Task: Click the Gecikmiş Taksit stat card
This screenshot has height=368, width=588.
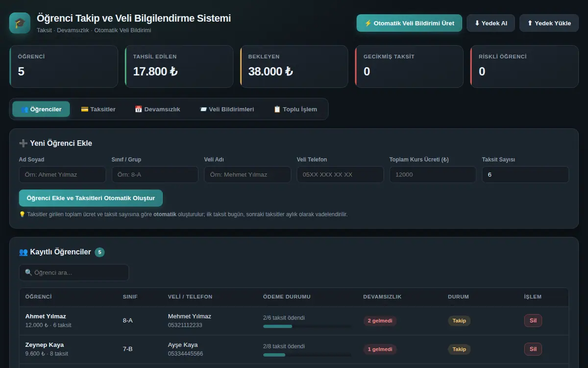Action: click(409, 67)
